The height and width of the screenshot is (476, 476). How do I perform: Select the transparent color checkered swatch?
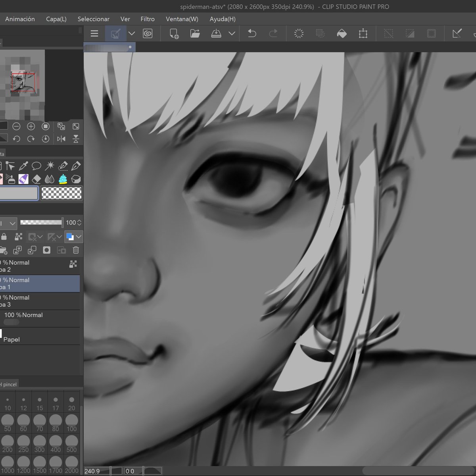pyautogui.click(x=61, y=193)
